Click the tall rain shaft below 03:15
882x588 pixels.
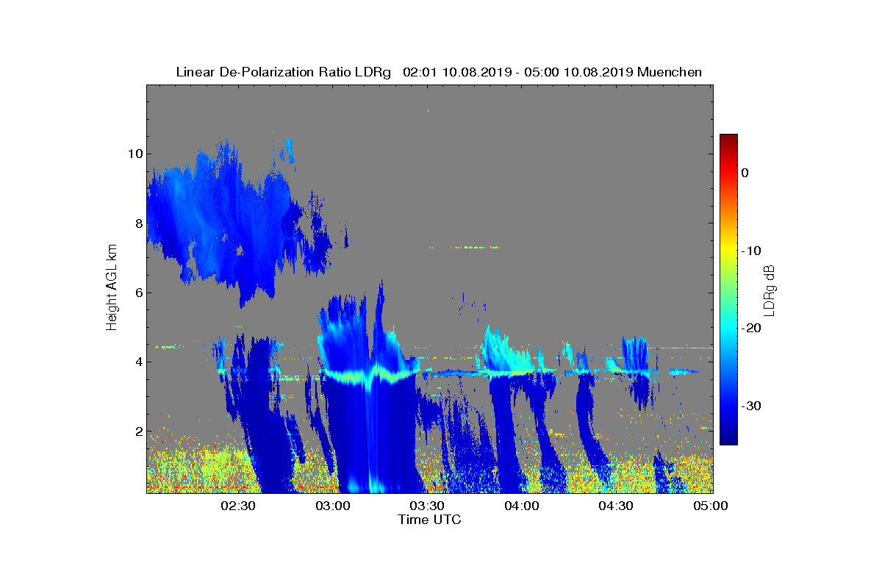(x=375, y=437)
